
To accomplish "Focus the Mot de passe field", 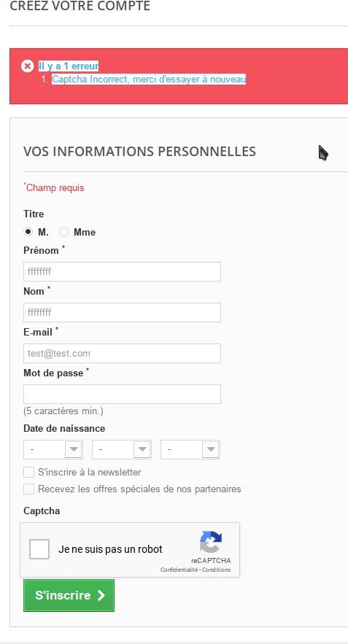I will pyautogui.click(x=122, y=395).
